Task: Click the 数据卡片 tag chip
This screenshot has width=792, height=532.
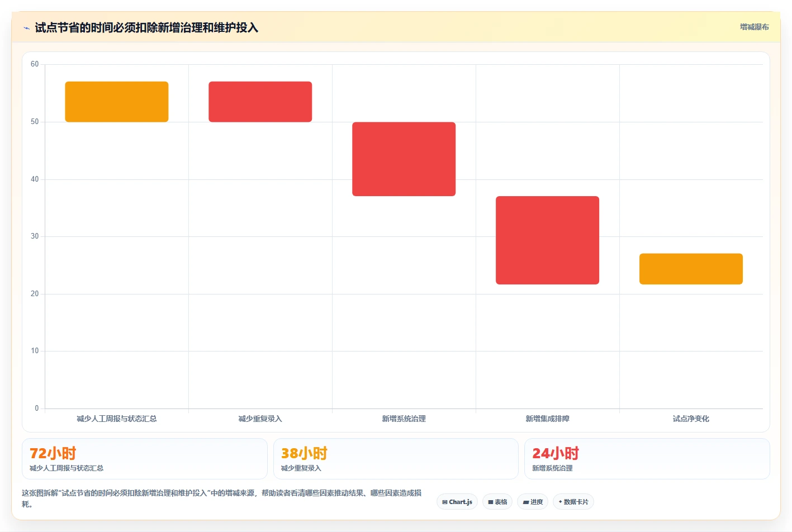Action: (573, 502)
